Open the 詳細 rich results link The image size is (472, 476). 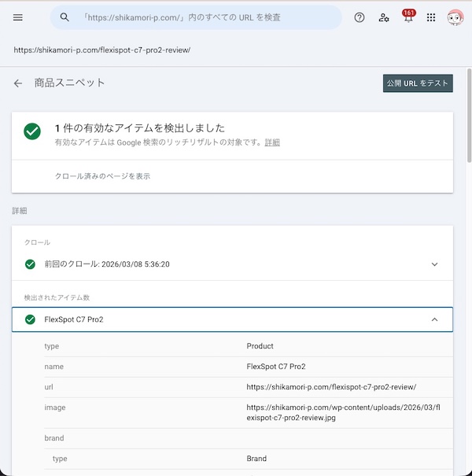[272, 142]
